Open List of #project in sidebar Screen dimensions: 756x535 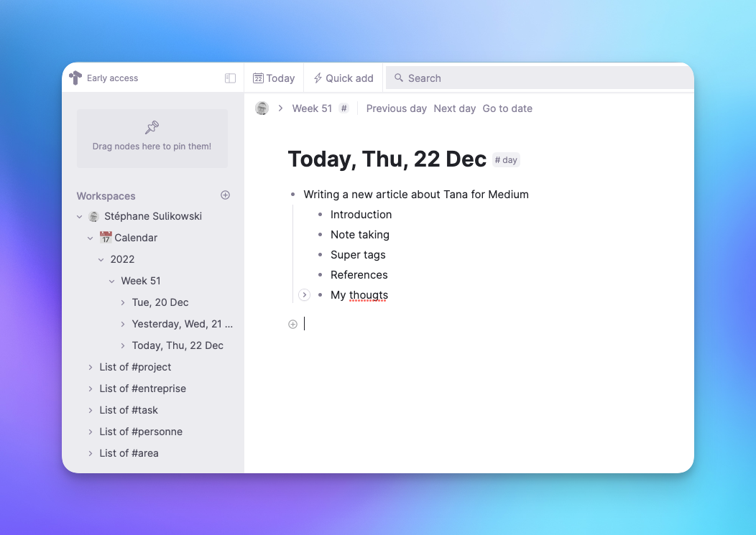tap(135, 367)
